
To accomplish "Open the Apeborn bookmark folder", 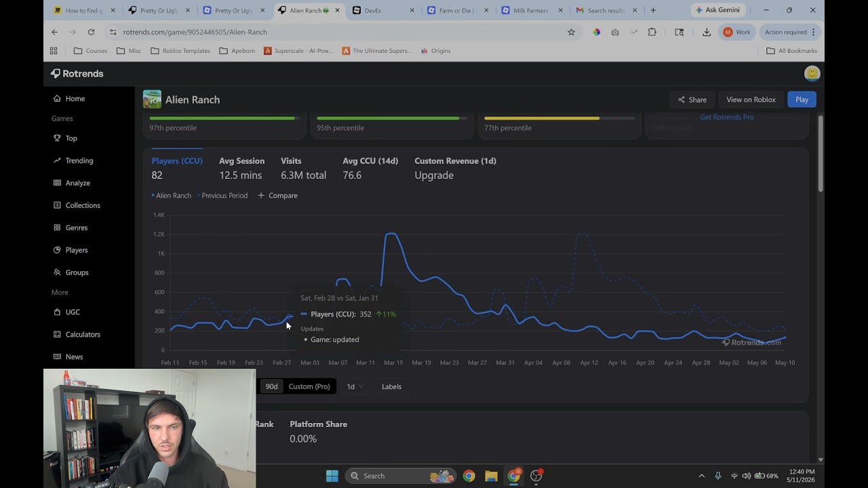I will coord(238,51).
